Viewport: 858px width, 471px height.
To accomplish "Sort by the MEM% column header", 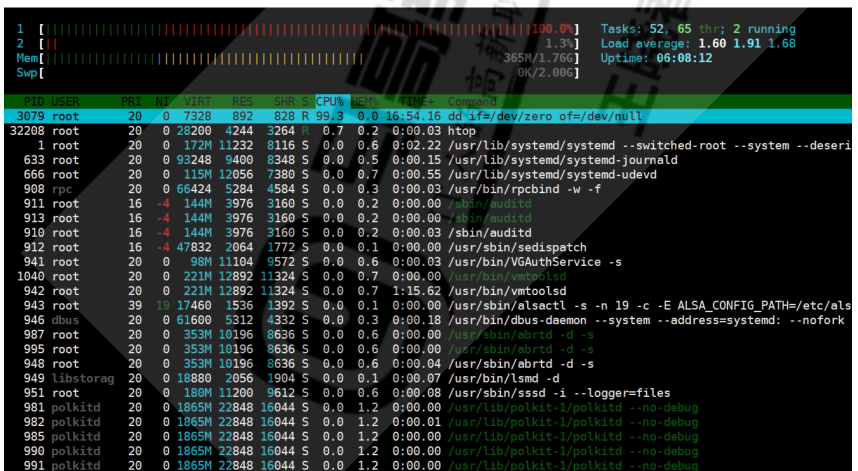I will [x=364, y=102].
